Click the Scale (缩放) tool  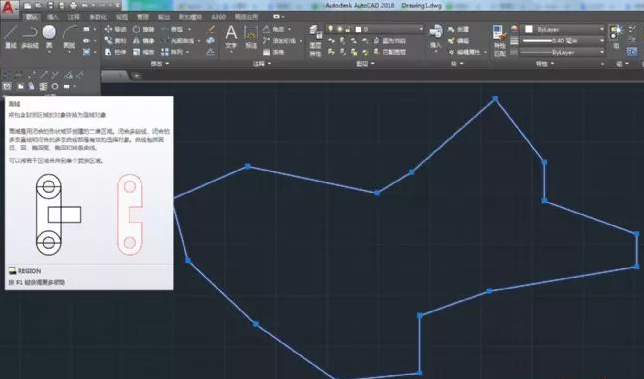tap(143, 52)
